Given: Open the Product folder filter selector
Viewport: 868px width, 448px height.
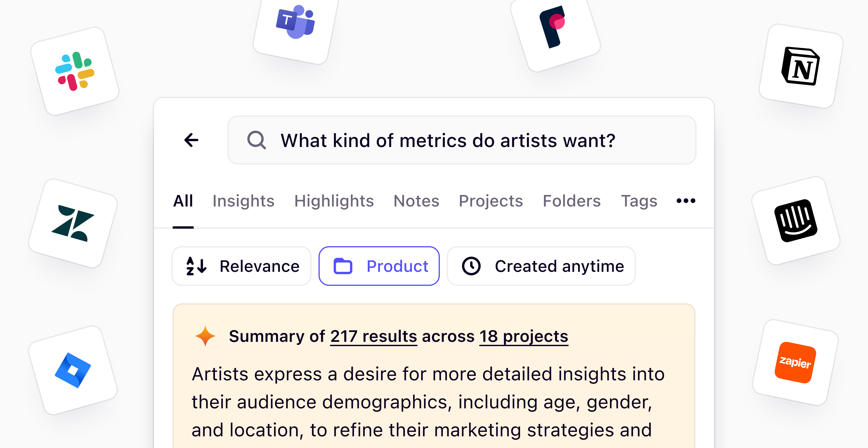Looking at the screenshot, I should coord(379,266).
